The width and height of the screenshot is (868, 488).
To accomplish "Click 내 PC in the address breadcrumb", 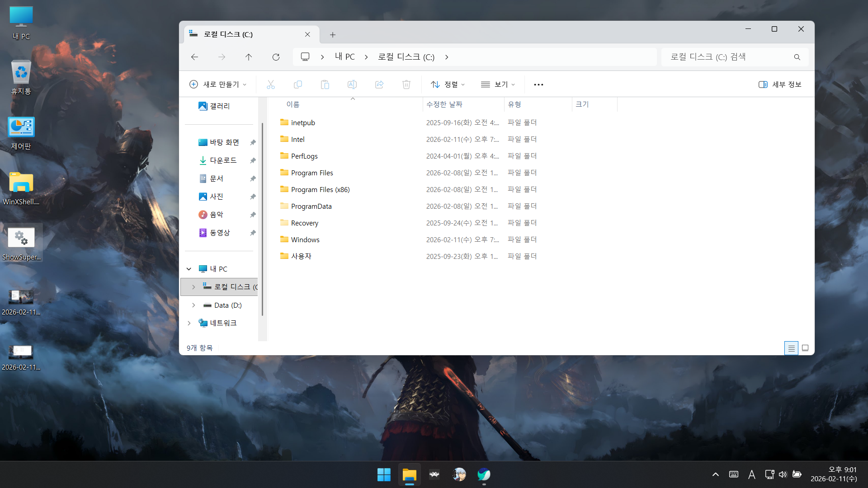I will click(345, 57).
